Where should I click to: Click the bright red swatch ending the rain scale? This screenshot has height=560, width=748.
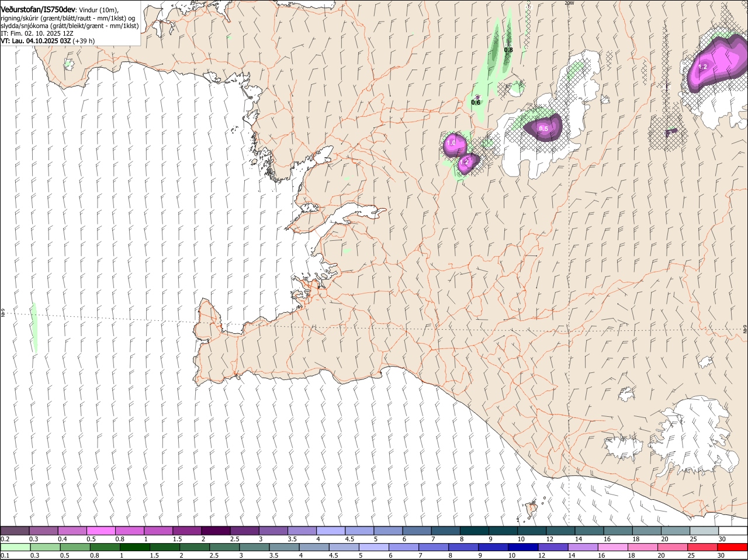(x=733, y=548)
